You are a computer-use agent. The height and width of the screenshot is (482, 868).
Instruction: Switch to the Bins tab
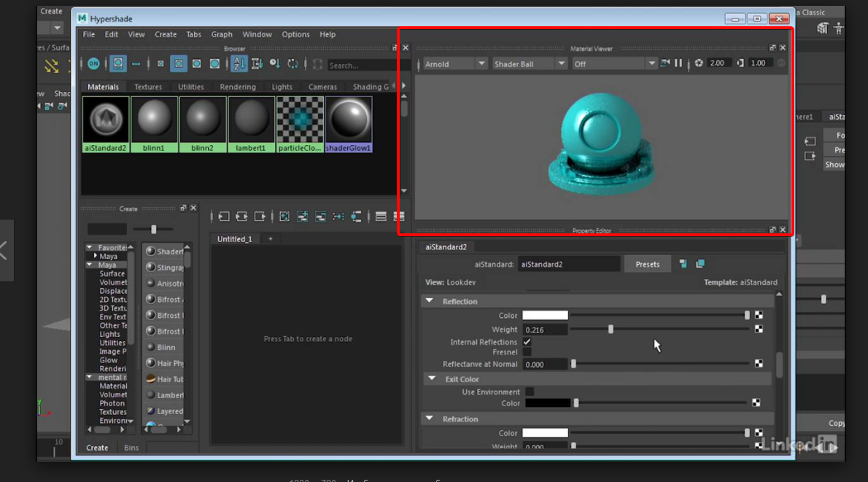pos(131,448)
